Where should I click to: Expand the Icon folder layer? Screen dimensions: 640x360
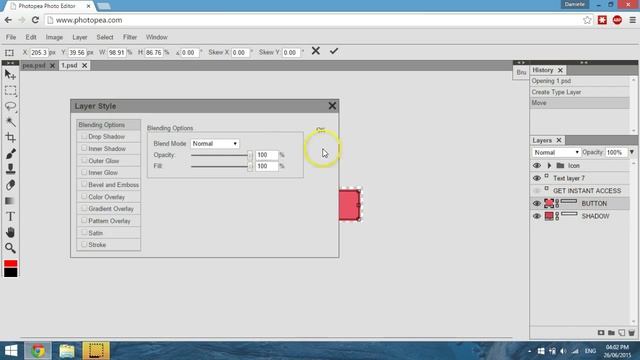tap(549, 166)
